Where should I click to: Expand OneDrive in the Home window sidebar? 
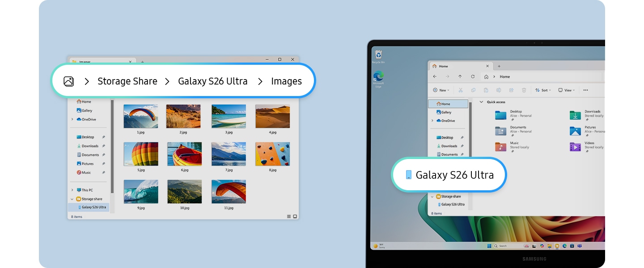coord(432,121)
